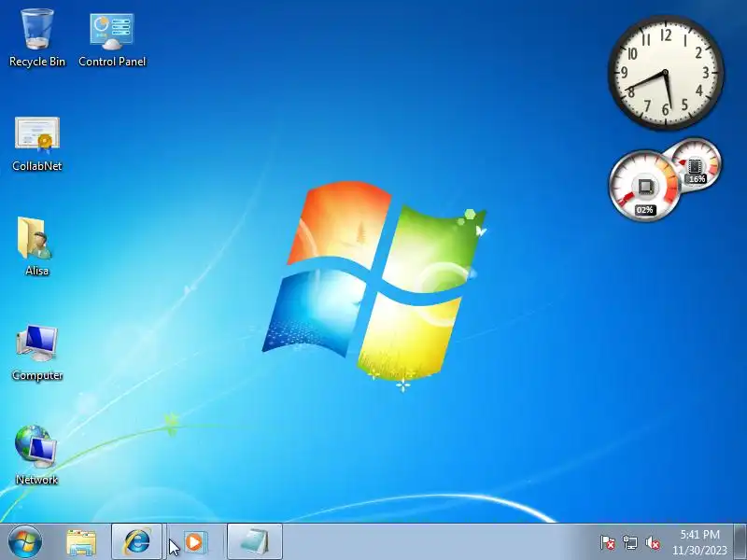Click the muted volume tray icon
The image size is (747, 560).
pos(653,542)
